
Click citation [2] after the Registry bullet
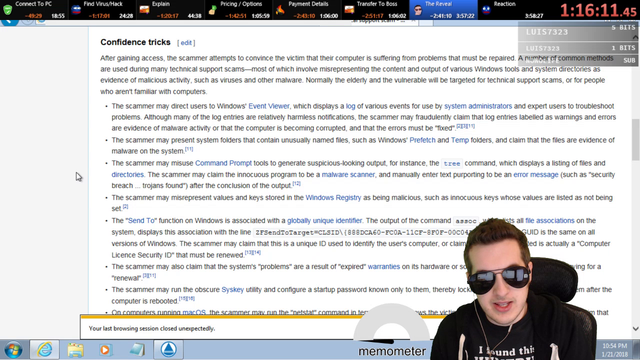pos(125,207)
